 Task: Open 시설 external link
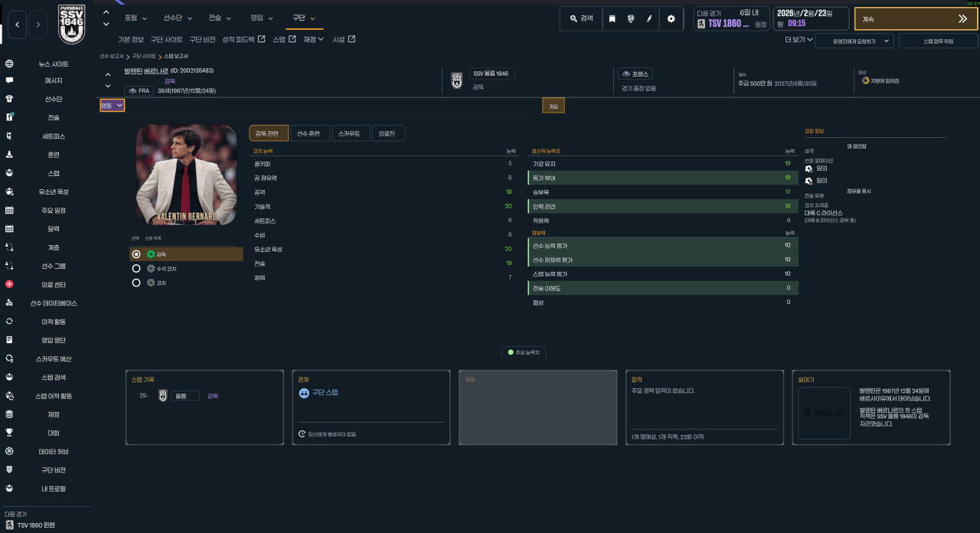pyautogui.click(x=344, y=39)
